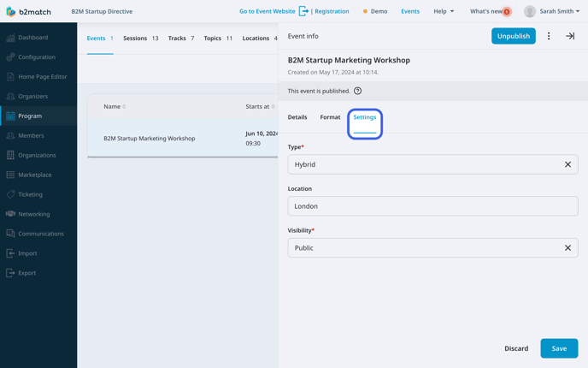Switch to the Events tab

(100, 39)
